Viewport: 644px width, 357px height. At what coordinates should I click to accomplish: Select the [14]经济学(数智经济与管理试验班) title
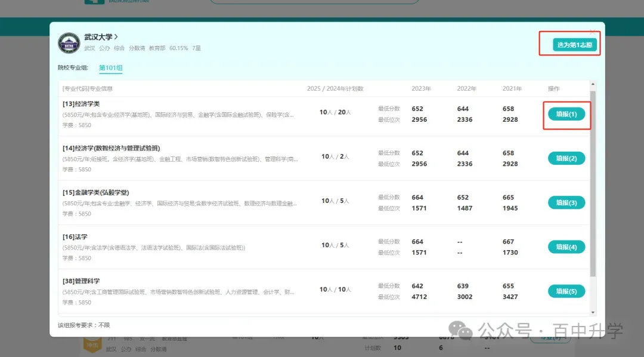tap(112, 148)
